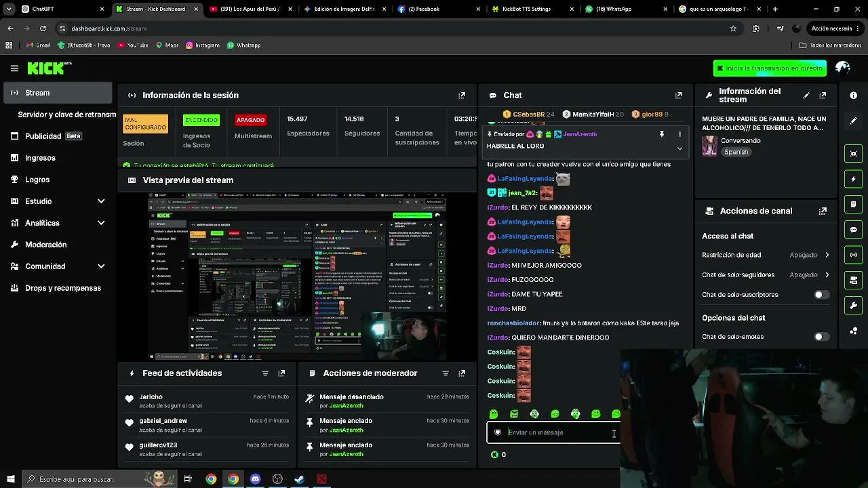Open the YouTube bookmark
Image resolution: width=868 pixels, height=488 pixels.
[x=133, y=45]
